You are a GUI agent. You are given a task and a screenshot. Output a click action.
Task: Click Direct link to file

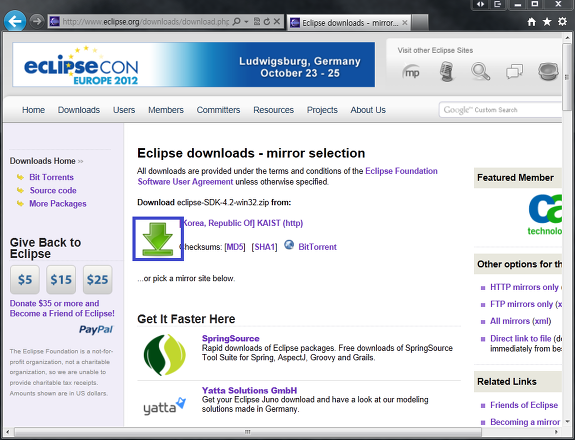pos(521,338)
